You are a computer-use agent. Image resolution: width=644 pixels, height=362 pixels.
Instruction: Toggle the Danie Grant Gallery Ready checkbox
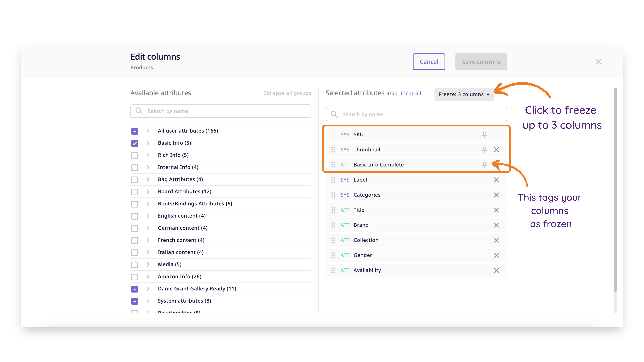(x=135, y=289)
